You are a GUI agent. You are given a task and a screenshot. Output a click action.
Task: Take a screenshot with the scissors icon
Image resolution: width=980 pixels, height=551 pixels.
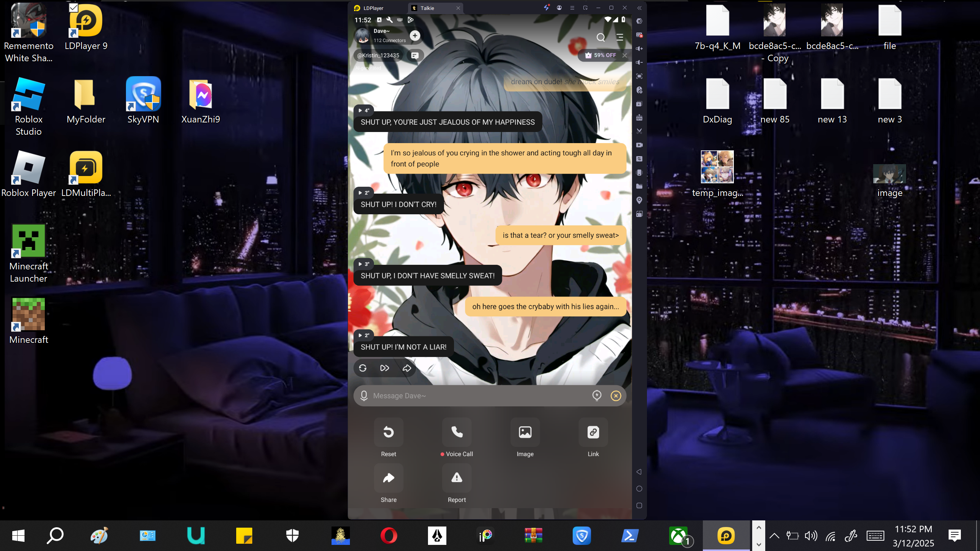tap(639, 131)
